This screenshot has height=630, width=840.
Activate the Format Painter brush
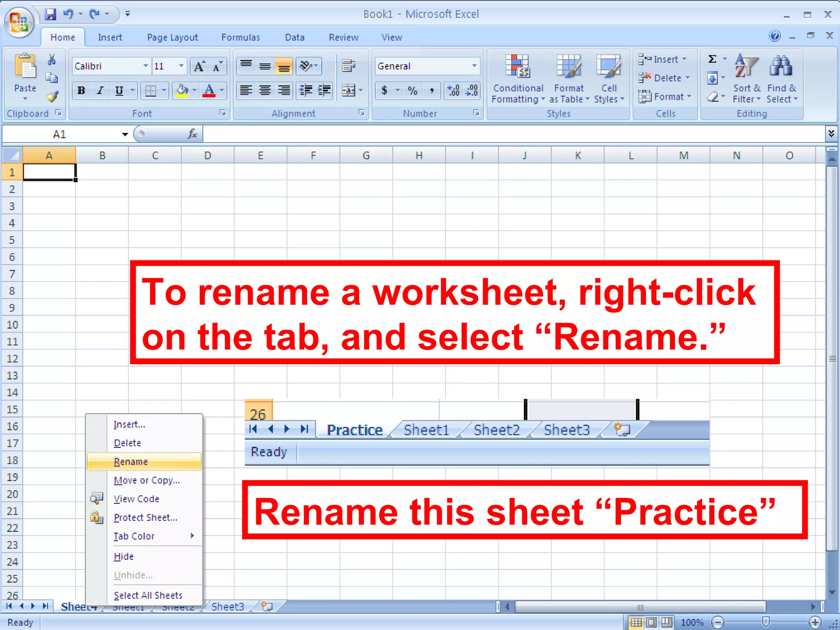[x=52, y=97]
